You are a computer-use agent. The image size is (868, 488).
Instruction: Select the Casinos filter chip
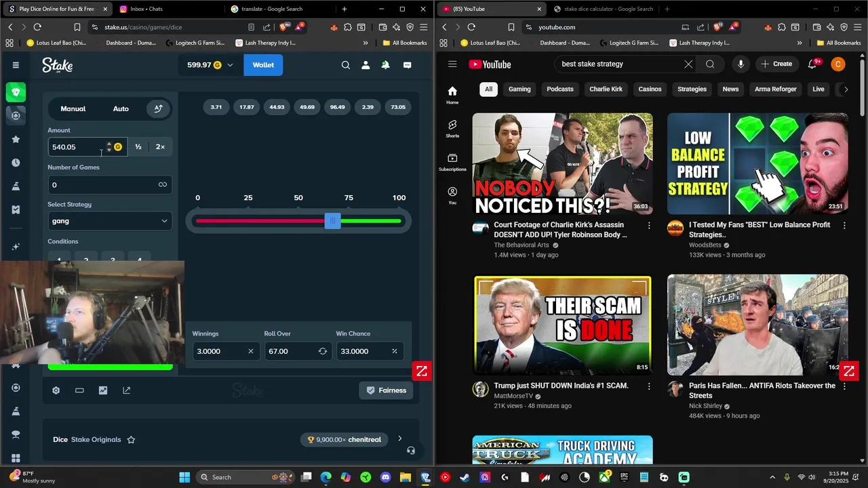650,89
